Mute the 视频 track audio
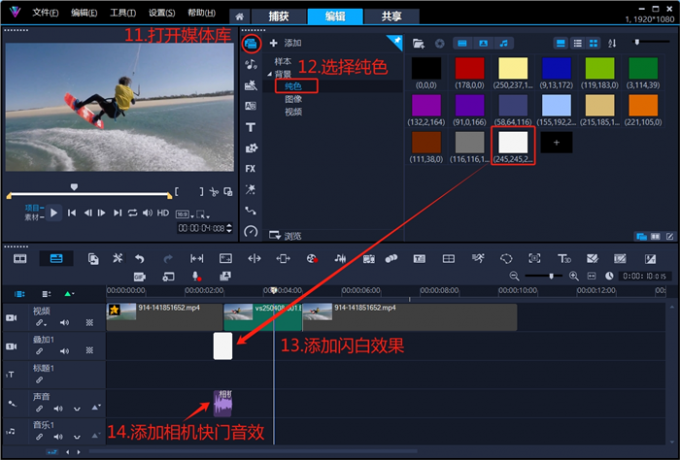 point(65,322)
